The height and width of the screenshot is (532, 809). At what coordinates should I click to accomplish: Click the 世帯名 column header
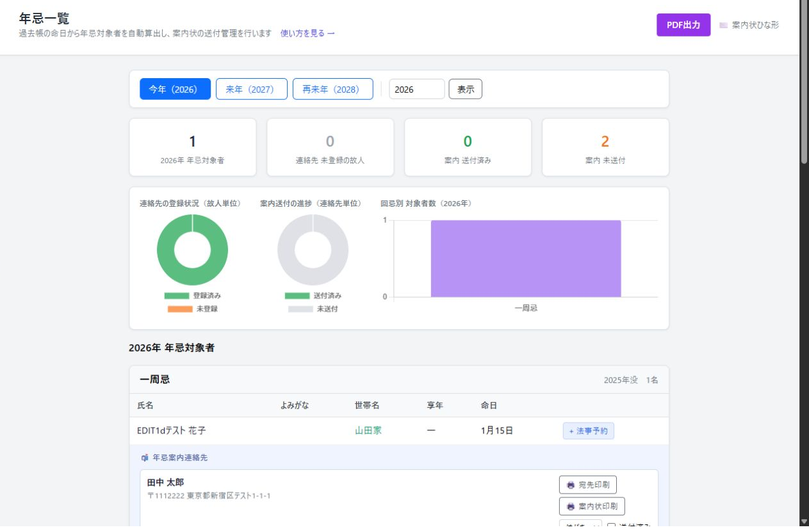367,405
